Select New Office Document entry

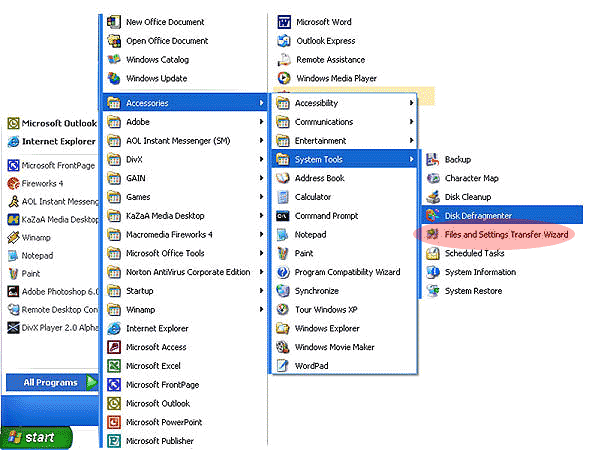point(157,22)
